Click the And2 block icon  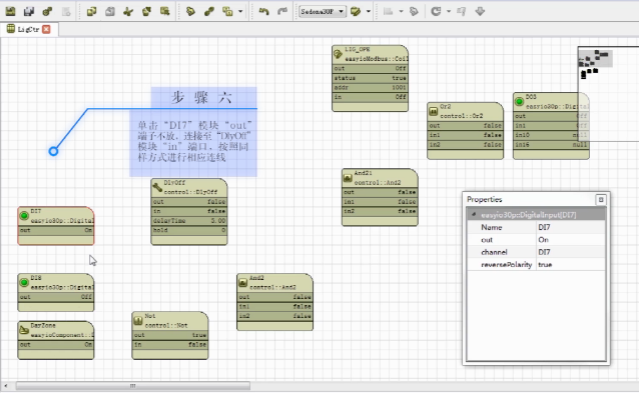pyautogui.click(x=243, y=282)
